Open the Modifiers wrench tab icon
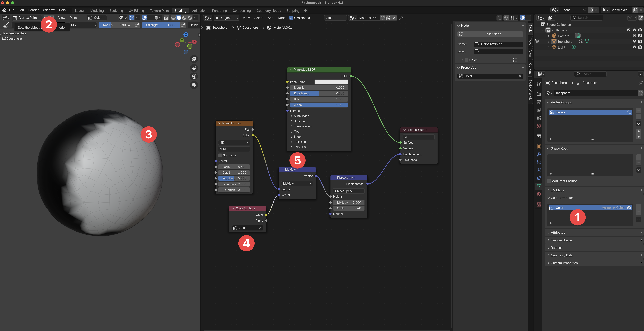644x331 pixels. [x=538, y=155]
